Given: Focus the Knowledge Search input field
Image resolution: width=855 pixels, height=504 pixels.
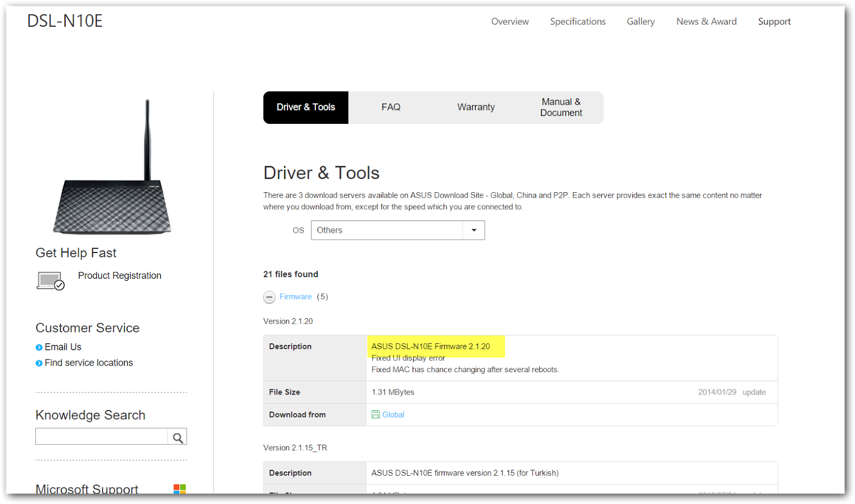Looking at the screenshot, I should click(102, 437).
